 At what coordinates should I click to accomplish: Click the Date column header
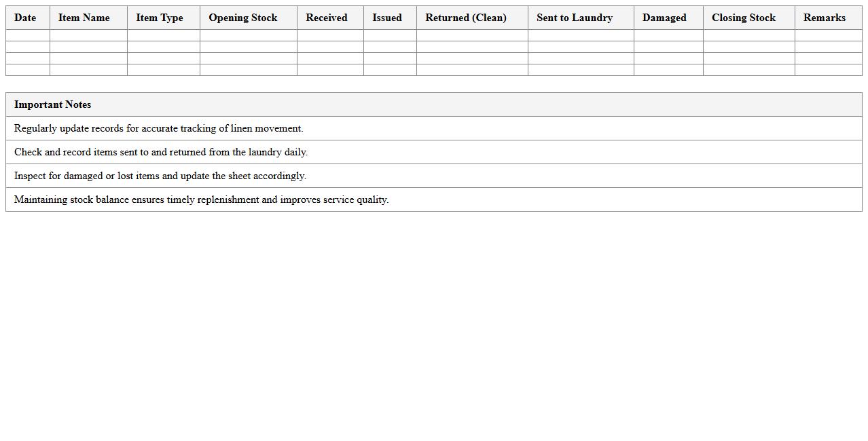click(26, 18)
